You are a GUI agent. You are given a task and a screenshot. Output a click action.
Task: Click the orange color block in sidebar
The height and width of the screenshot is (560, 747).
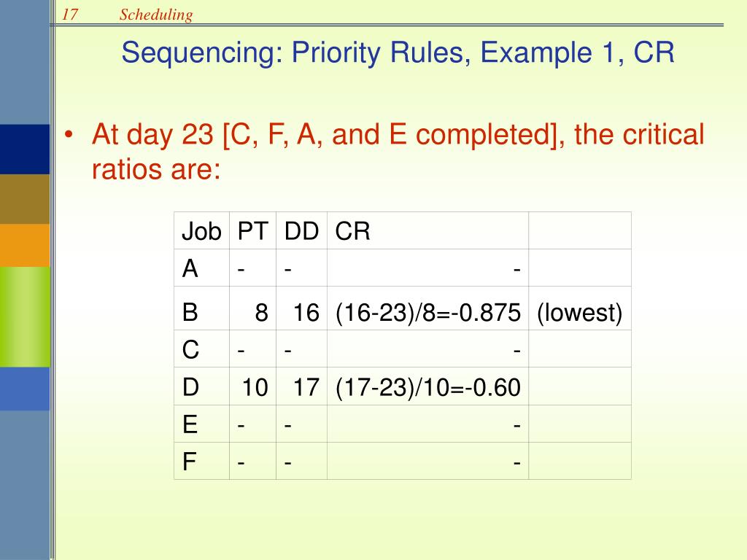pos(25,245)
